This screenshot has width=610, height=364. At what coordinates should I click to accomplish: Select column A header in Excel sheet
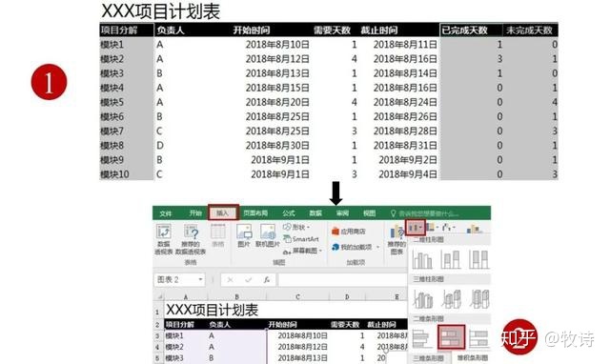pos(186,296)
